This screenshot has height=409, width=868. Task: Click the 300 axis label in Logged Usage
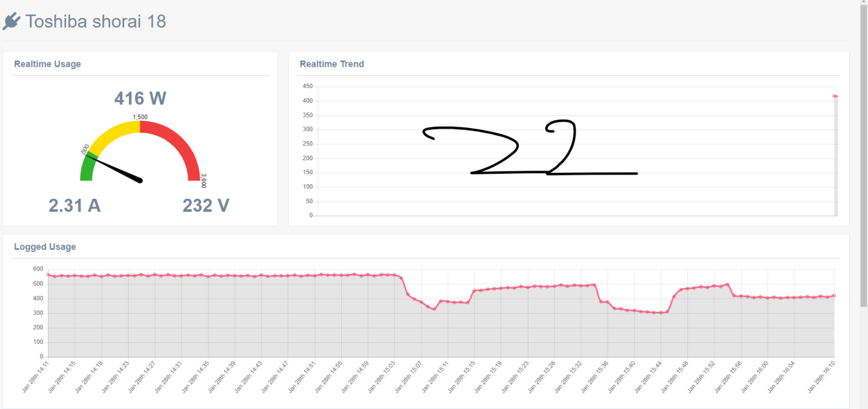(x=38, y=313)
